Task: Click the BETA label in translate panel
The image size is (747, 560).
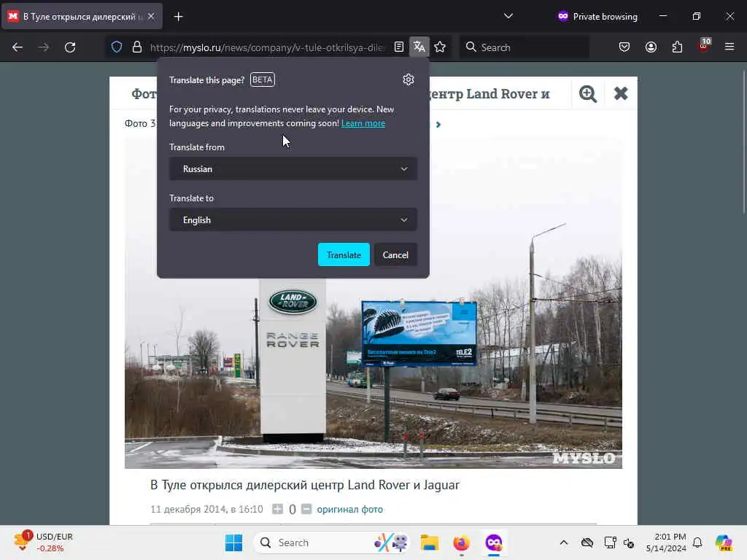Action: pyautogui.click(x=263, y=79)
